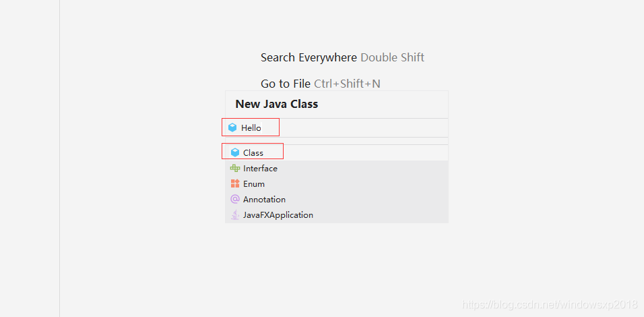Screen dimensions: 644x317
Task: Click the Search Everywhere hint text
Action: tap(309, 57)
